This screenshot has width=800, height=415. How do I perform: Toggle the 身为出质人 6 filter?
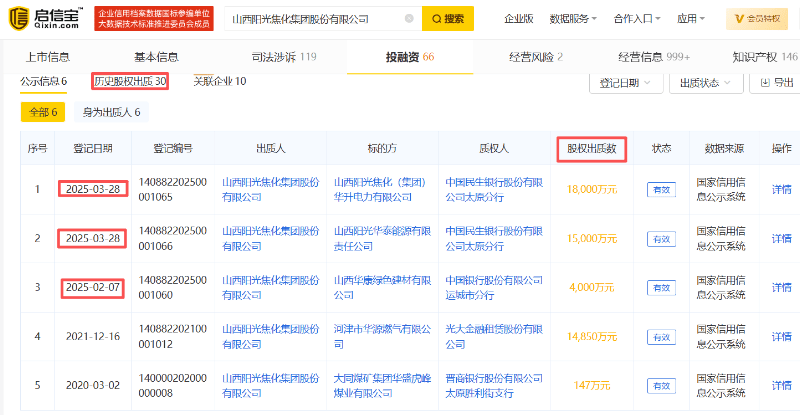pos(111,113)
